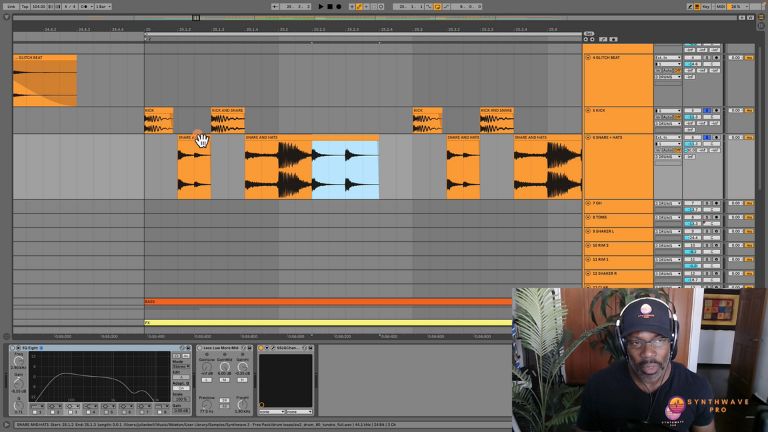Click the Link button
Image resolution: width=768 pixels, height=432 pixels.
11,6
